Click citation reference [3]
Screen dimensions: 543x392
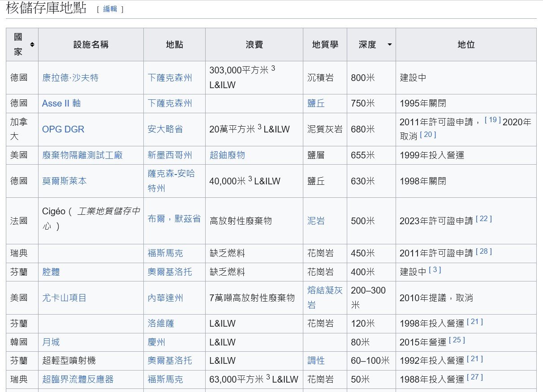click(435, 270)
